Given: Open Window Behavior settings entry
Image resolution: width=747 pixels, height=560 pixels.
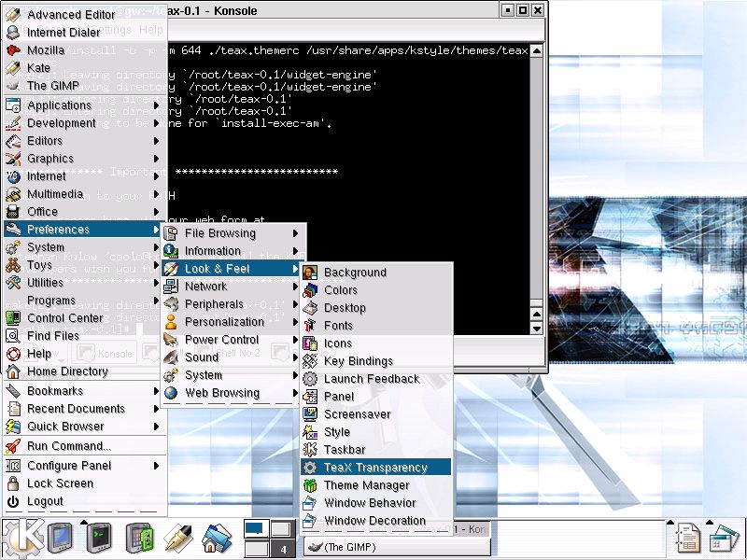Looking at the screenshot, I should click(376, 503).
